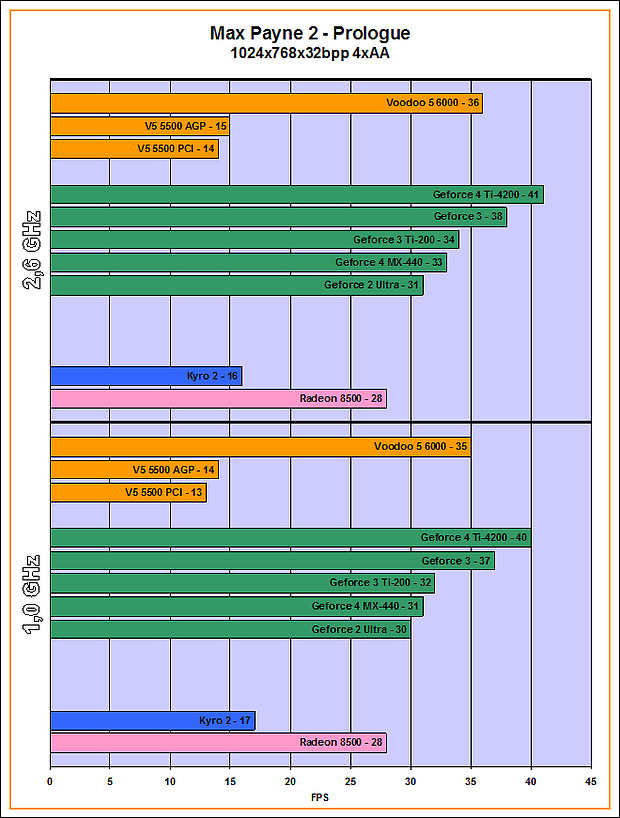This screenshot has height=818, width=620.
Task: Click the Geforce 4 MX-440 - 33 bar
Action: pos(248,263)
